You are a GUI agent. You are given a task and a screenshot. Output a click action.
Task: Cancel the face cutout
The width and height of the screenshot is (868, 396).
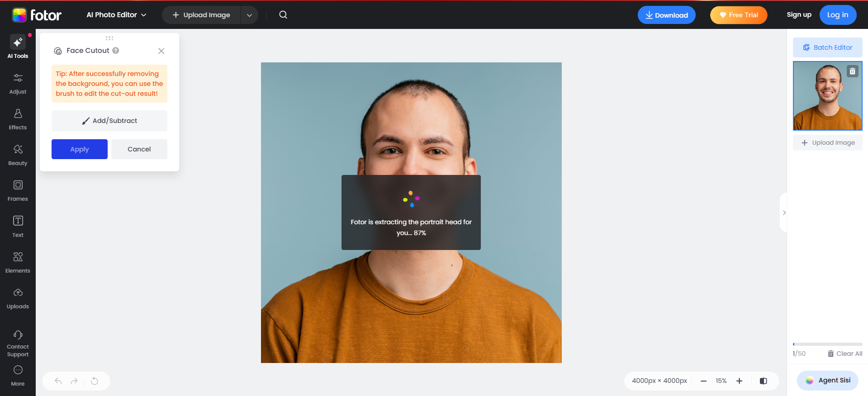point(139,149)
